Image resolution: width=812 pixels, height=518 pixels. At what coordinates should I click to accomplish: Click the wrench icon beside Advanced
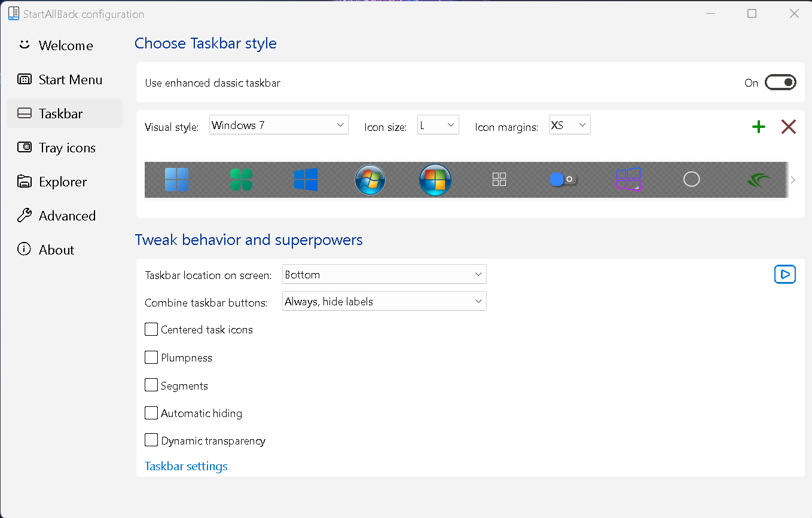click(x=25, y=216)
